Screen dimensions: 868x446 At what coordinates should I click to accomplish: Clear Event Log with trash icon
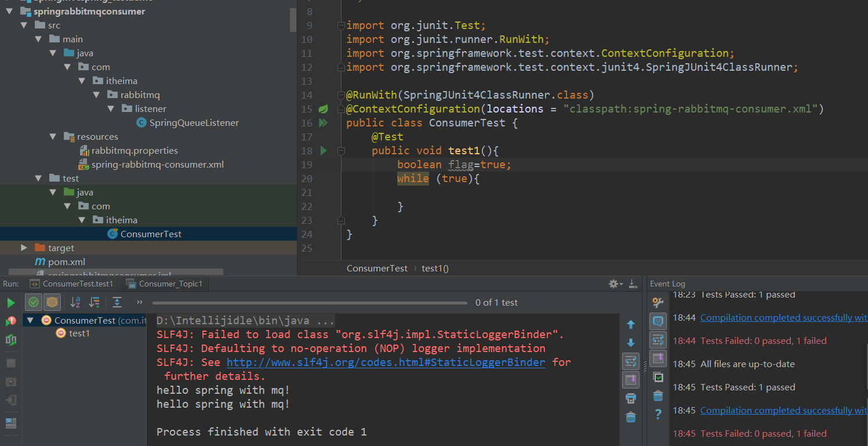[658, 396]
